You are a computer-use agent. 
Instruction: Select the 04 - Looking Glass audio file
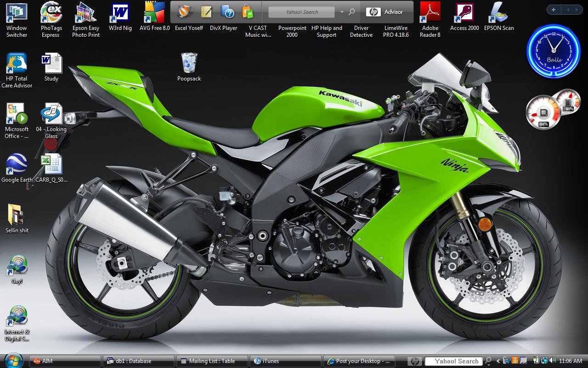[x=51, y=121]
